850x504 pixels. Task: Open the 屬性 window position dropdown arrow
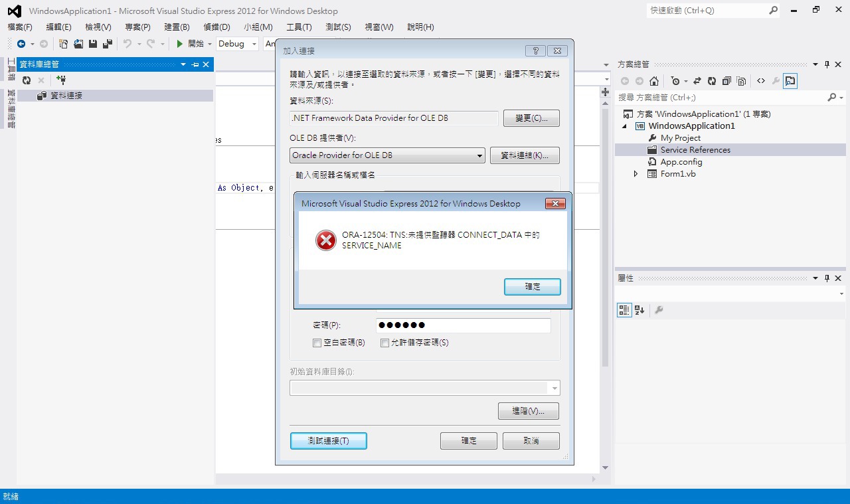pyautogui.click(x=815, y=278)
